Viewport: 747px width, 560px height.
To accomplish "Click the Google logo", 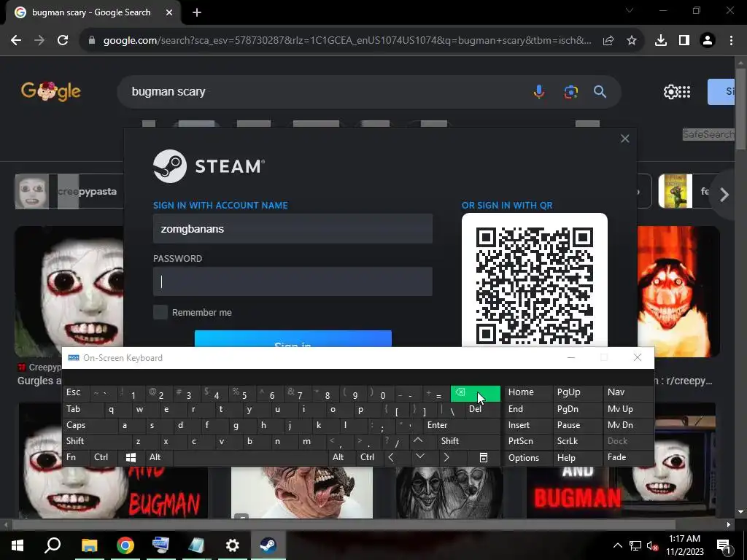I will tap(51, 91).
